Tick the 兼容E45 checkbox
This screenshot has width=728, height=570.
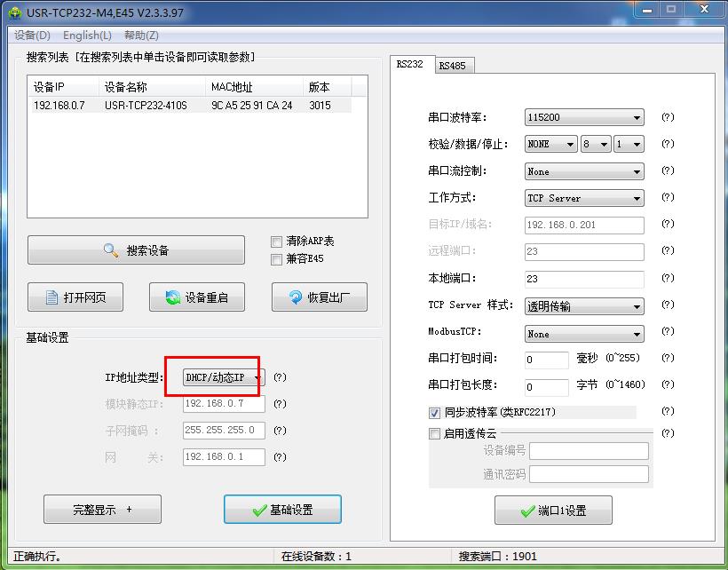click(276, 259)
